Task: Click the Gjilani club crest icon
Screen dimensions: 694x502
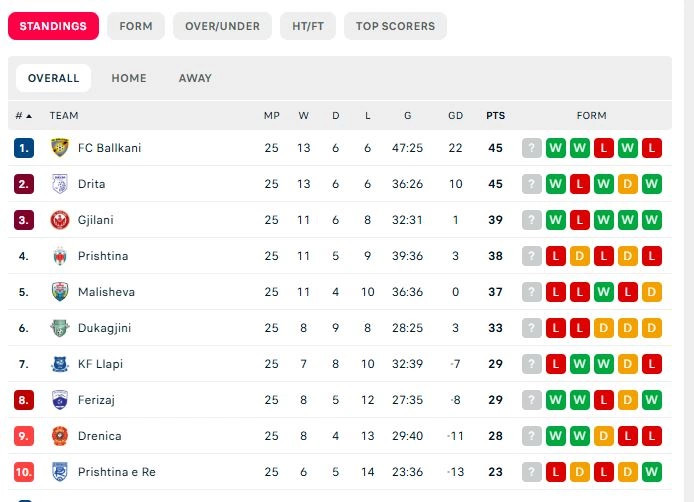Action: pyautogui.click(x=59, y=220)
